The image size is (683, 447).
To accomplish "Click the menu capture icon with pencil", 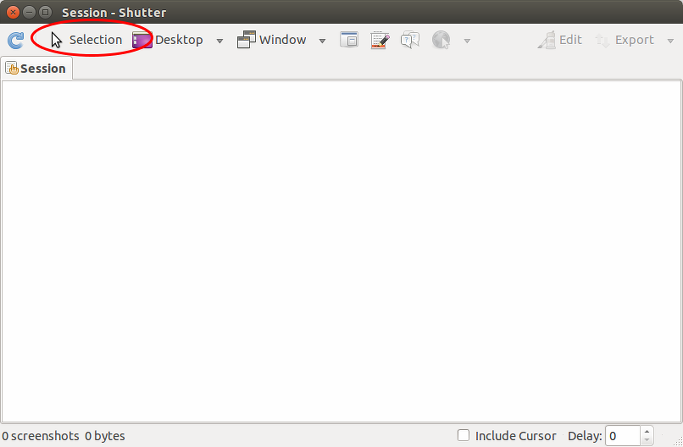I will pos(379,40).
